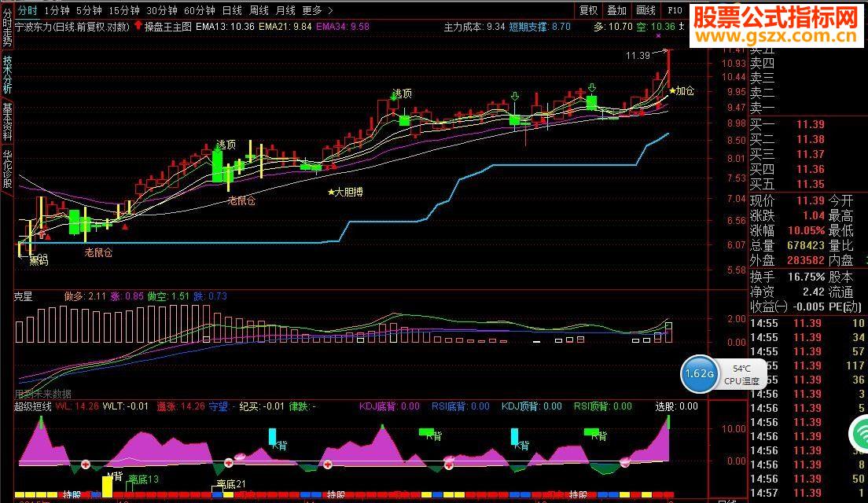Click the 黑马 signal marker

tap(39, 261)
